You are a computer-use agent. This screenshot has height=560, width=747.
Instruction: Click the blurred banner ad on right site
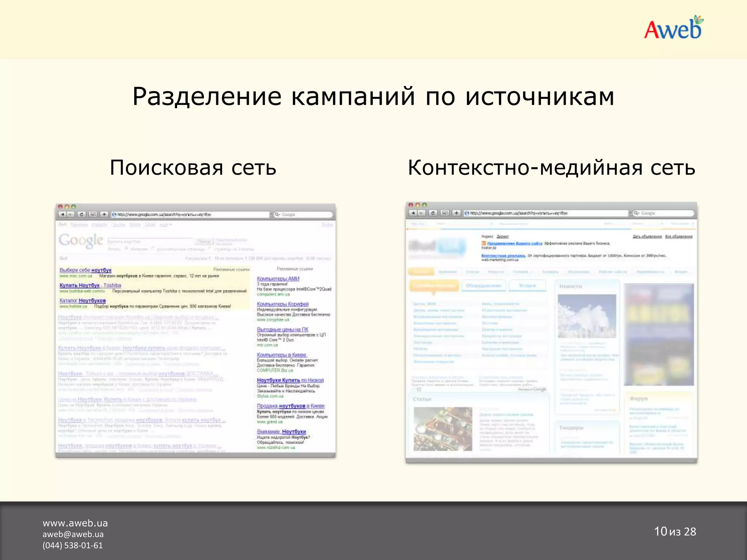tap(659, 335)
